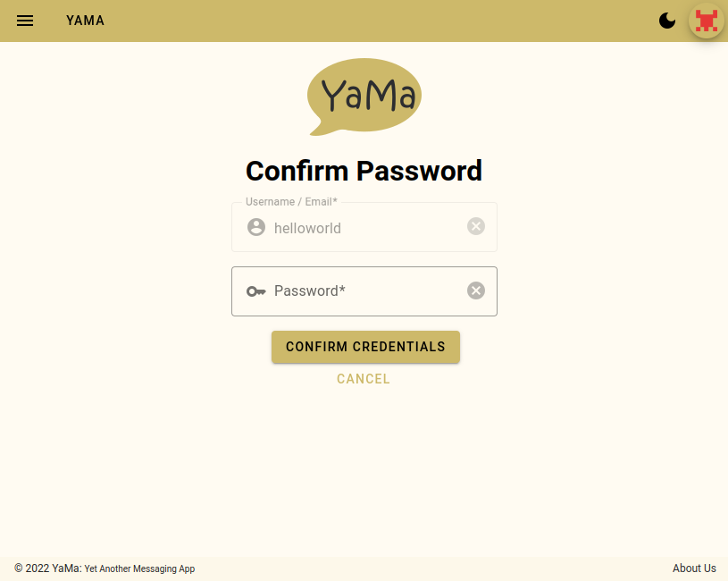Click the Username / Email field label
This screenshot has height=581, width=728.
click(291, 202)
